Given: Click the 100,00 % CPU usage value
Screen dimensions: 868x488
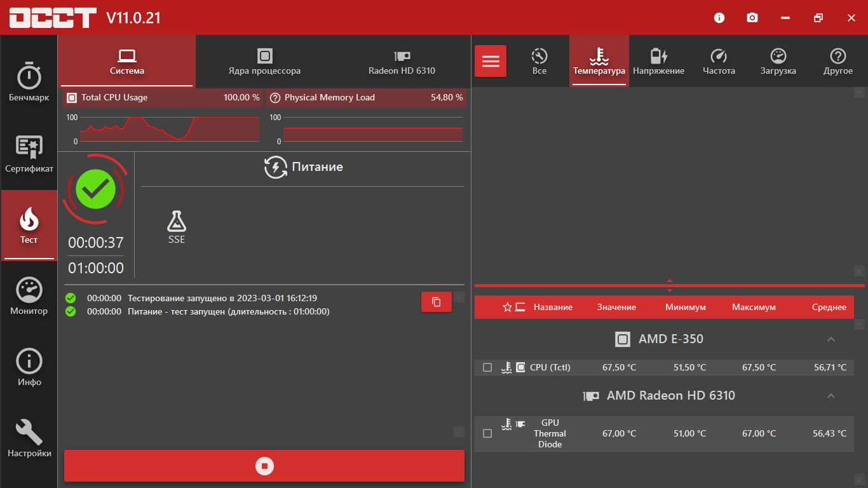Looking at the screenshot, I should (241, 98).
